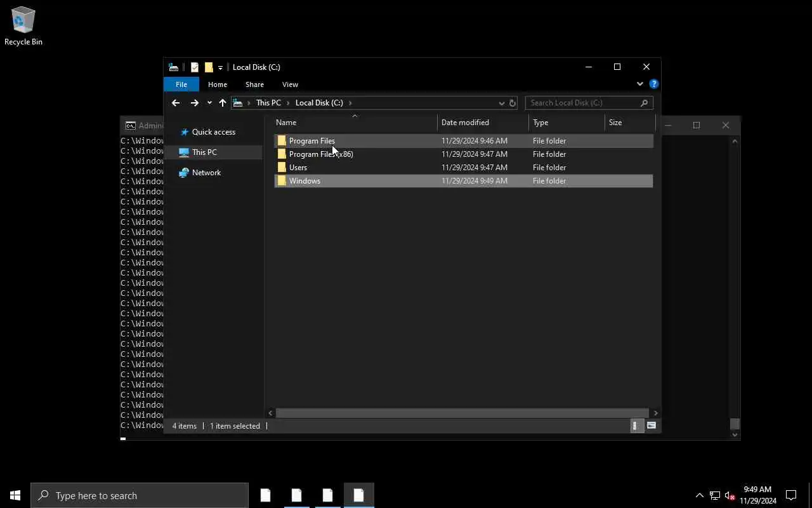Expand the chevron after Local Disk (C:) breadcrumb
Screen dimensions: 812x508
[350, 103]
